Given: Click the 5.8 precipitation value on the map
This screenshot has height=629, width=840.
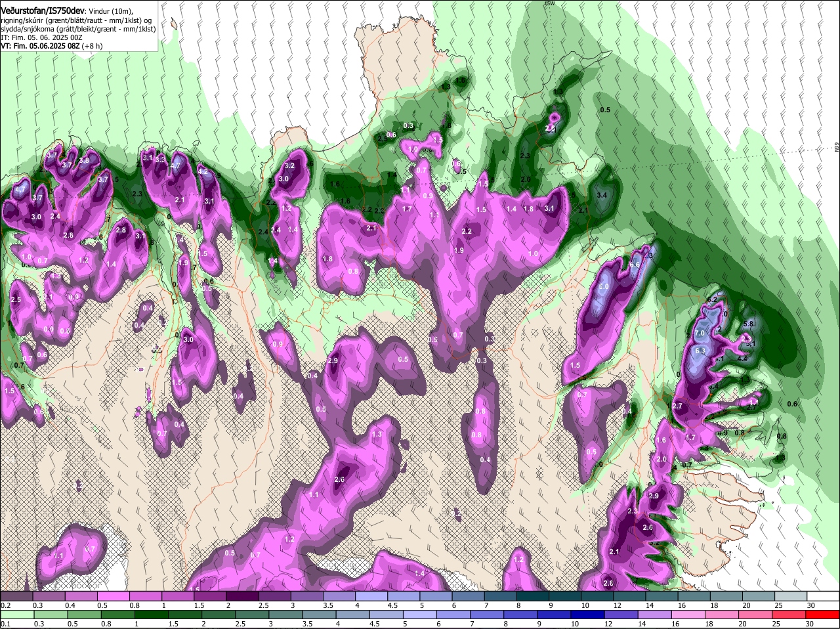Looking at the screenshot, I should coord(747,324).
